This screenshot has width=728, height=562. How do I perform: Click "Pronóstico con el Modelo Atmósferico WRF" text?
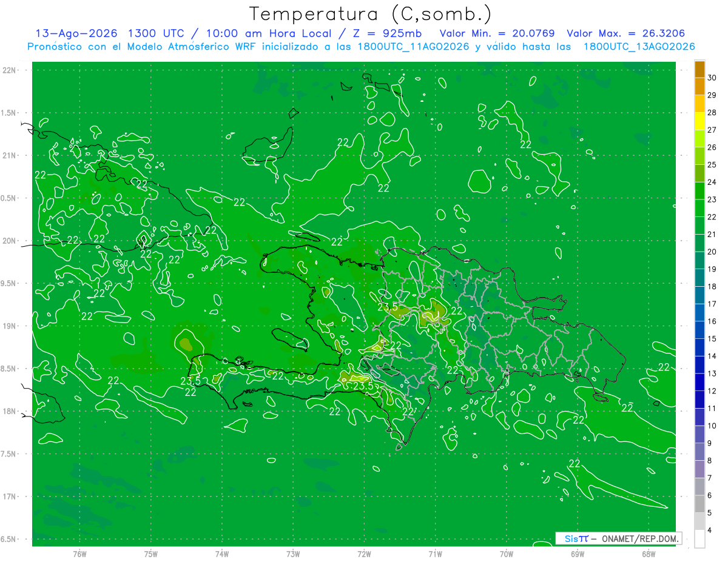[x=142, y=47]
